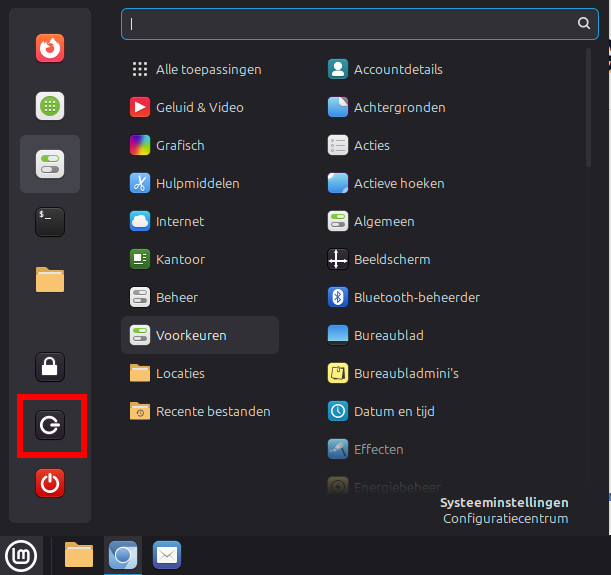Launch the Terminal from the sidebar
611x575 pixels.
click(x=50, y=221)
